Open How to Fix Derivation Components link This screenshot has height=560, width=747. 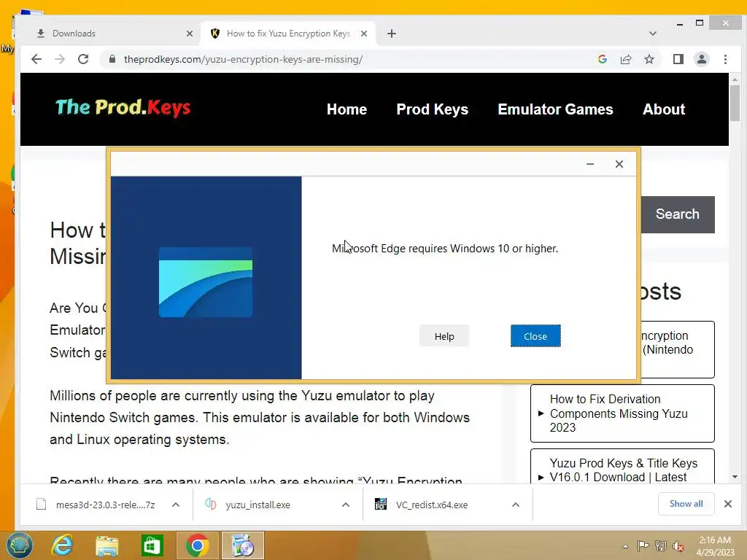pyautogui.click(x=619, y=413)
